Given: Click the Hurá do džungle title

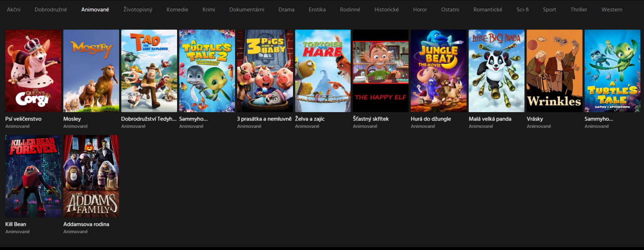Looking at the screenshot, I should point(431,119).
